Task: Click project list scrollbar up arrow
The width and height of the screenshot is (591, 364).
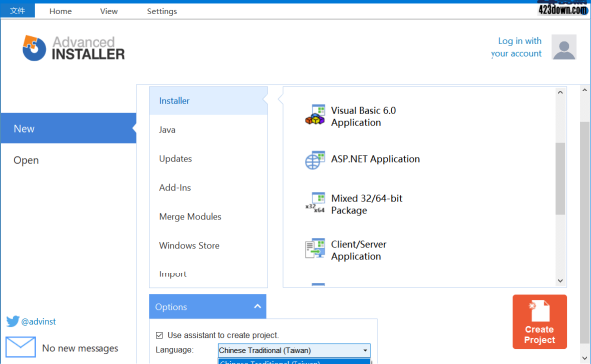Action: 560,92
